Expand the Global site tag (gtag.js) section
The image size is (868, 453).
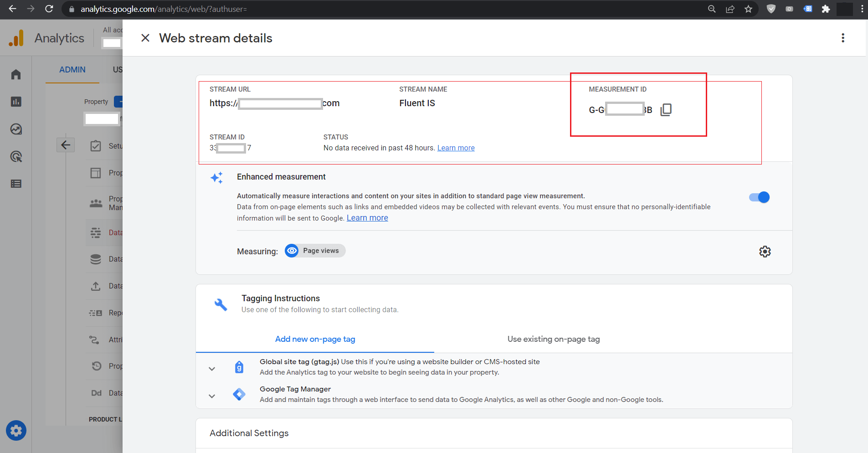tap(212, 369)
